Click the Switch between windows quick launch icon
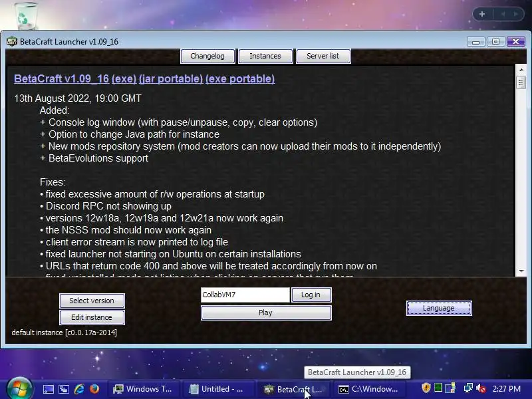532x399 pixels. (x=64, y=389)
